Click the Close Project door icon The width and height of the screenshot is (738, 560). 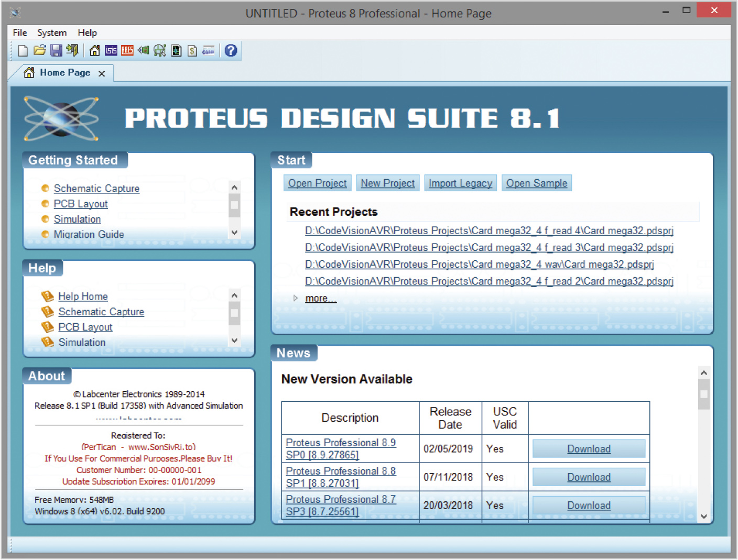pos(72,51)
